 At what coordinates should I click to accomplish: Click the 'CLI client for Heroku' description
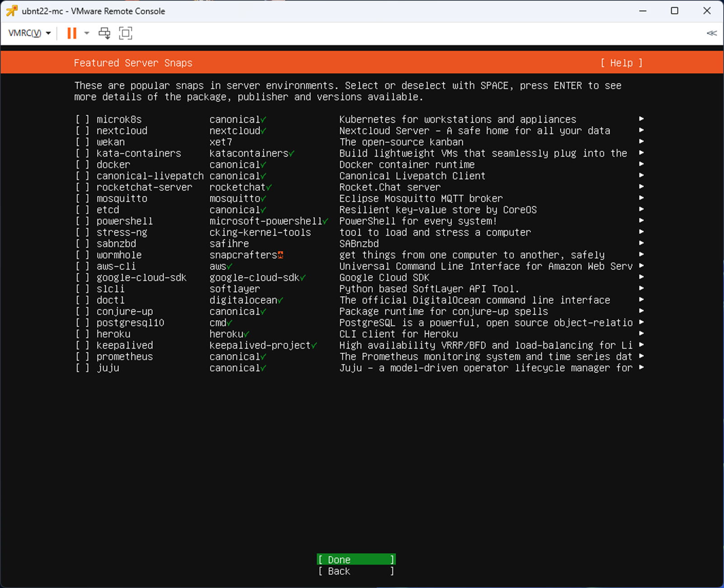click(398, 334)
